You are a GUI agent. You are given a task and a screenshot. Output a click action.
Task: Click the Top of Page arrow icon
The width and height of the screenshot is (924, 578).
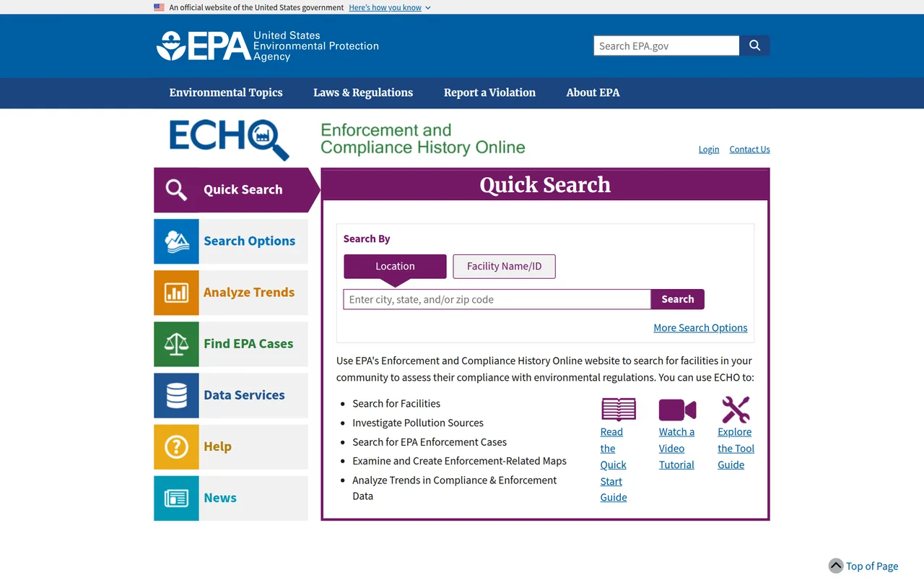pyautogui.click(x=836, y=566)
